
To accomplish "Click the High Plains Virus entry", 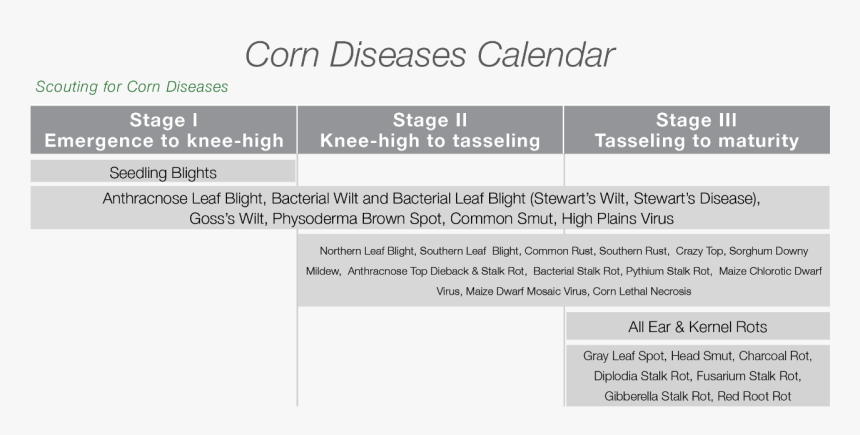I will point(618,219).
